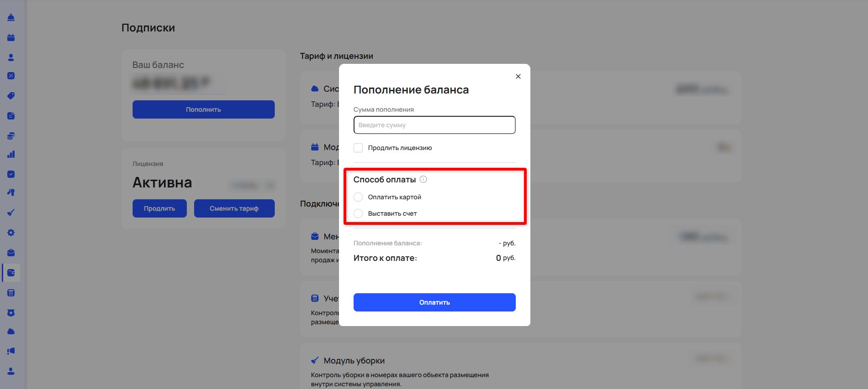Open the price tag sidebar icon
This screenshot has width=868, height=389.
click(11, 96)
